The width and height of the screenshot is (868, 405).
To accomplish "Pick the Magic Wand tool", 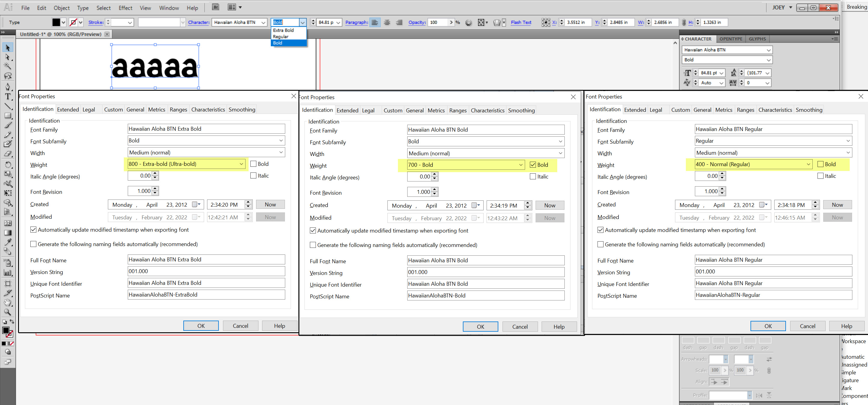I will 8,66.
